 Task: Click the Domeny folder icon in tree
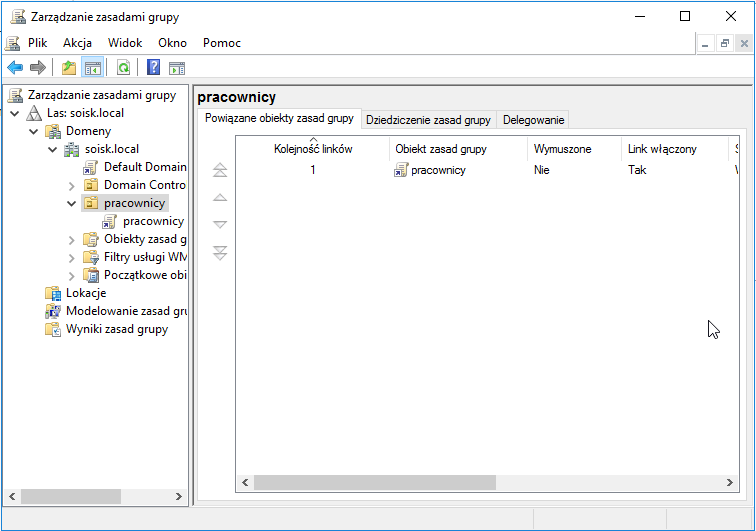point(53,131)
